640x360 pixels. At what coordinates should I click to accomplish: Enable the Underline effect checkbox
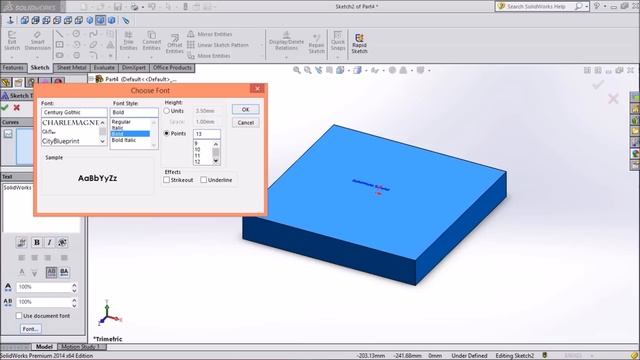click(203, 180)
